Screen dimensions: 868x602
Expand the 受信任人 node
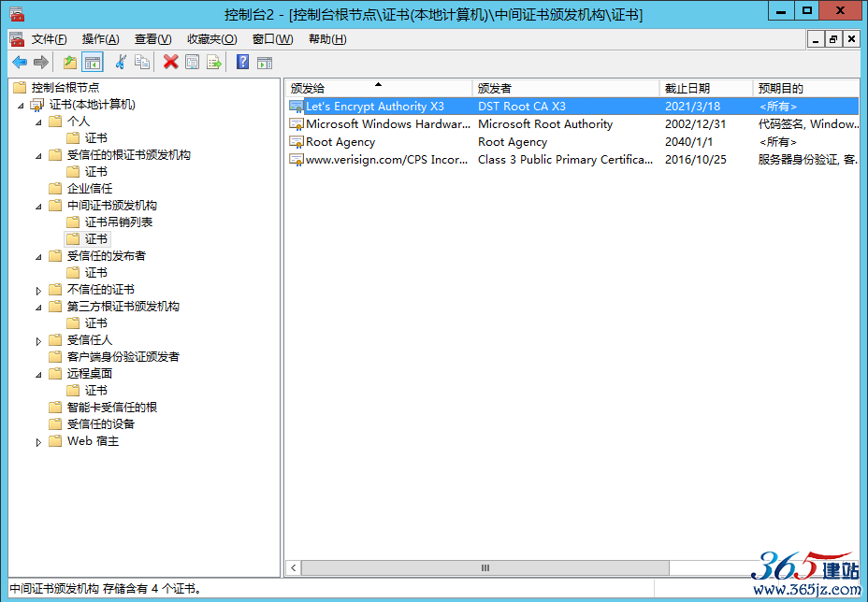38,341
